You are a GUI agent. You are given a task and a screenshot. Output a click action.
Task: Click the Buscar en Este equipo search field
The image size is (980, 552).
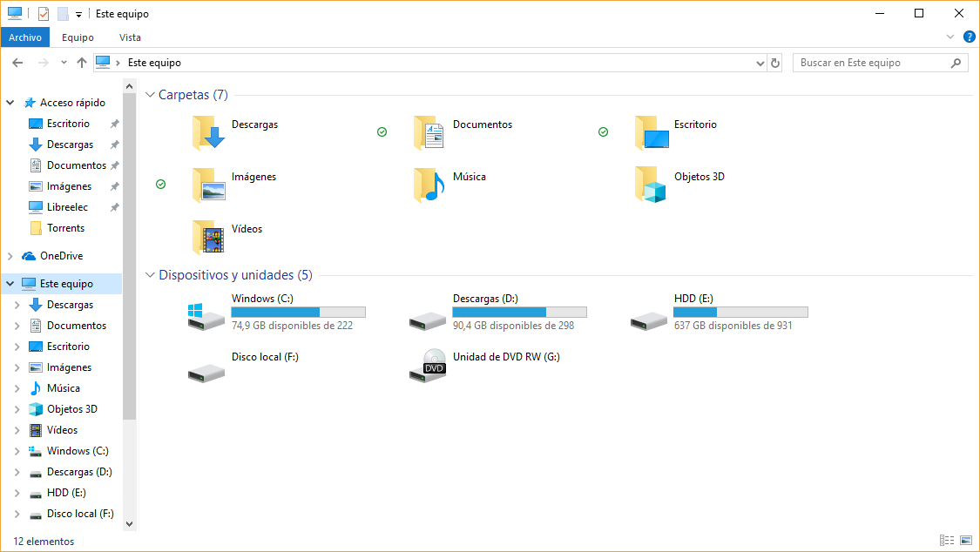[x=873, y=63]
